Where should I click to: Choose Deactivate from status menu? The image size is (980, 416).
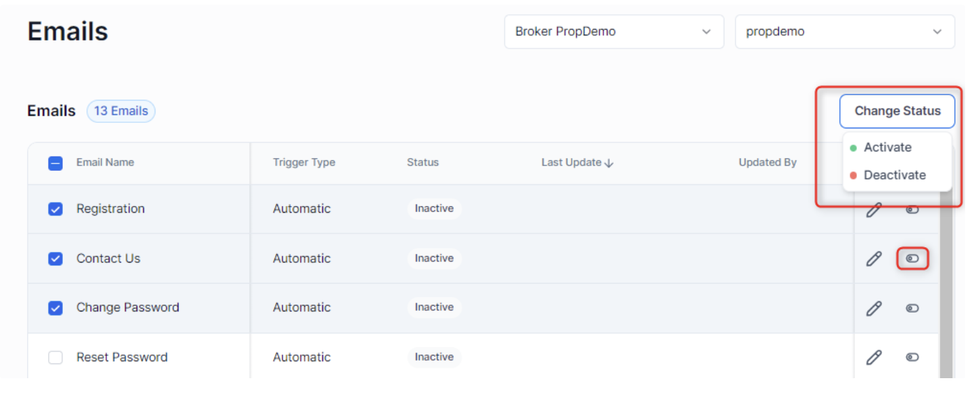tap(894, 175)
